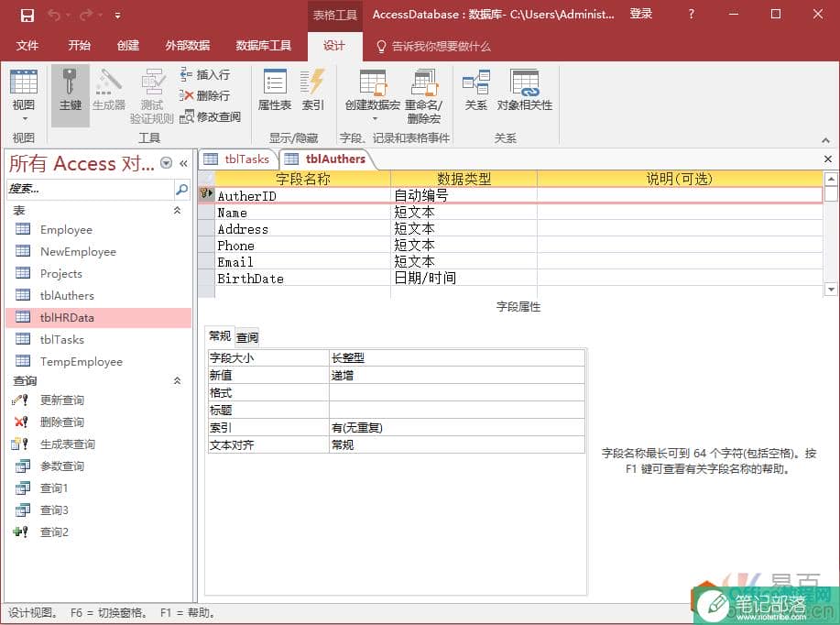Click 索引 property value 有(无重复)
The height and width of the screenshot is (625, 840).
point(456,427)
